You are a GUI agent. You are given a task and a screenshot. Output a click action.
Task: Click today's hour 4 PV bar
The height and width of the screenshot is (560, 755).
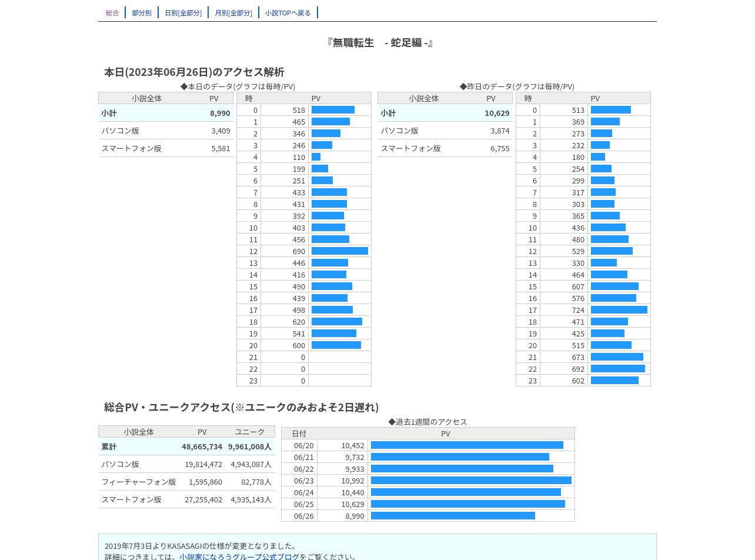pyautogui.click(x=316, y=157)
